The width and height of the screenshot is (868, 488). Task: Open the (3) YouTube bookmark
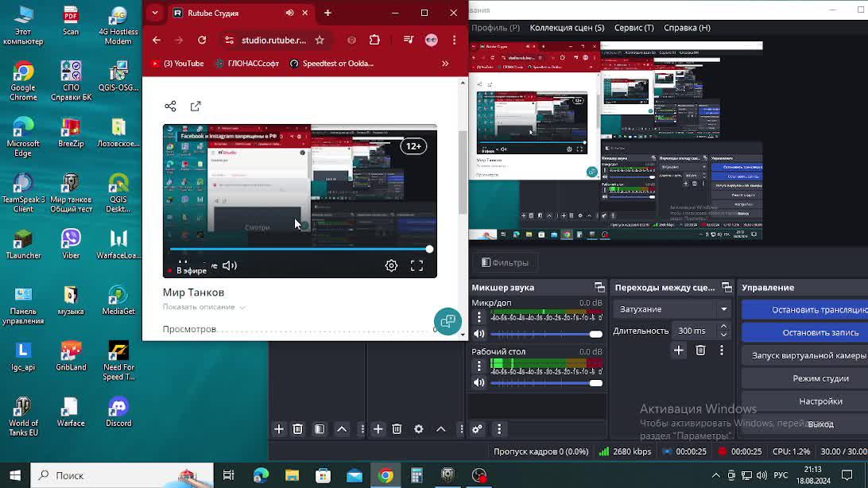178,64
